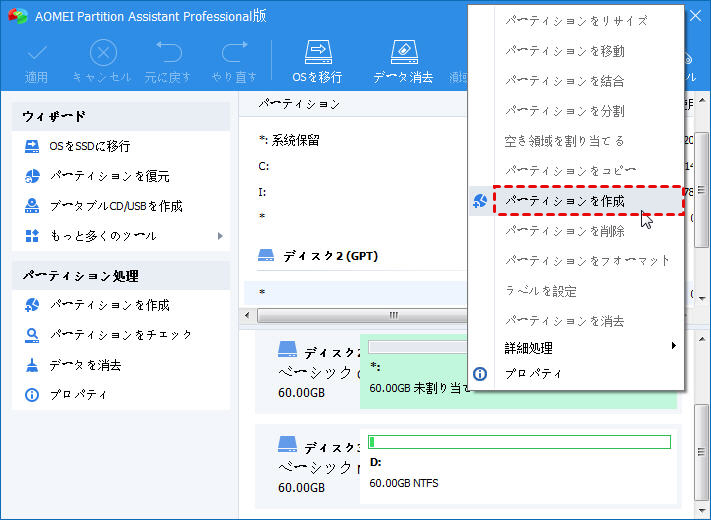Select the D: 60.00GB NTFS partition block
Viewport: 711px width, 520px height.
tap(520, 465)
